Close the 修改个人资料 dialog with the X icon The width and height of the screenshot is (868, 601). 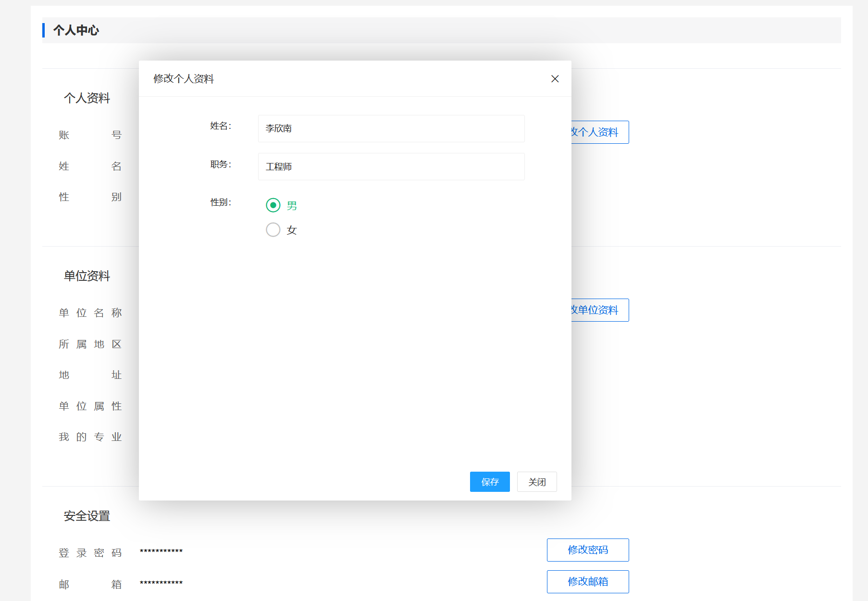(x=555, y=79)
